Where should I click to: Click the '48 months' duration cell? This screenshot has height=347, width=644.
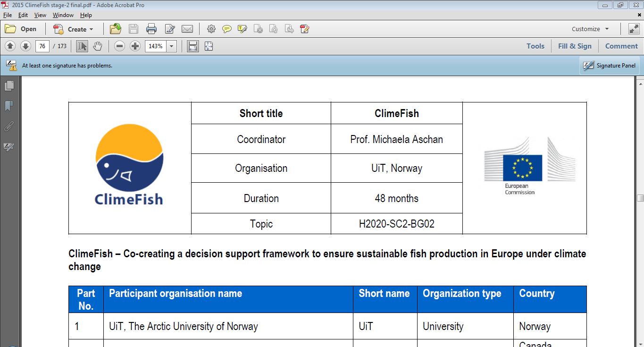[397, 198]
